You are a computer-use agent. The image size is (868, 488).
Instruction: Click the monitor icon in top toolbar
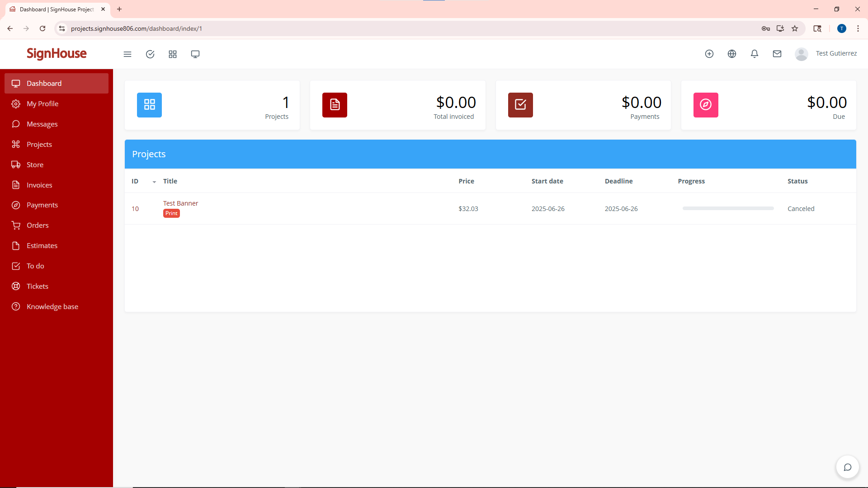coord(195,54)
